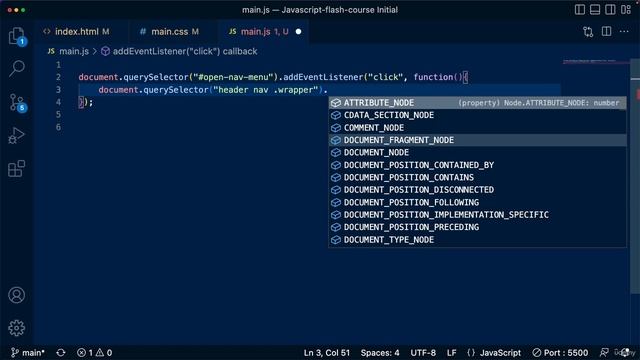Split the editor to the right
The height and width of the screenshot is (360, 640).
pos(607,31)
